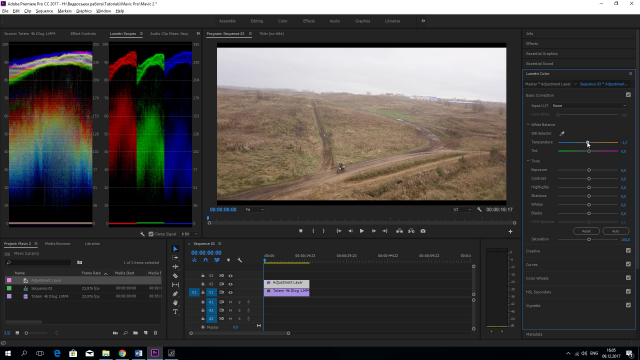Toggle Color Wheels section checkbox
Screen dimensions: 640x360
coord(628,278)
